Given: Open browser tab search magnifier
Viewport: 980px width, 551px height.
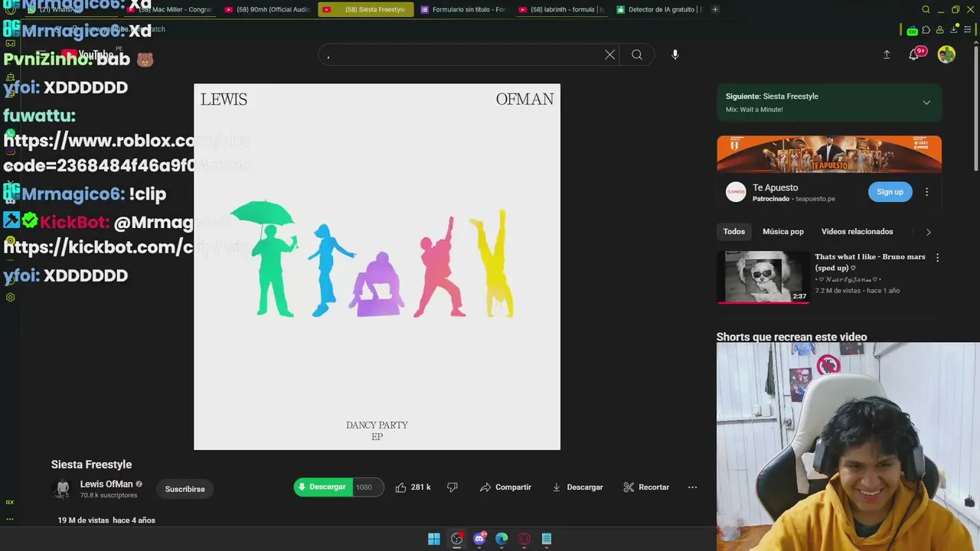Looking at the screenshot, I should [x=926, y=9].
